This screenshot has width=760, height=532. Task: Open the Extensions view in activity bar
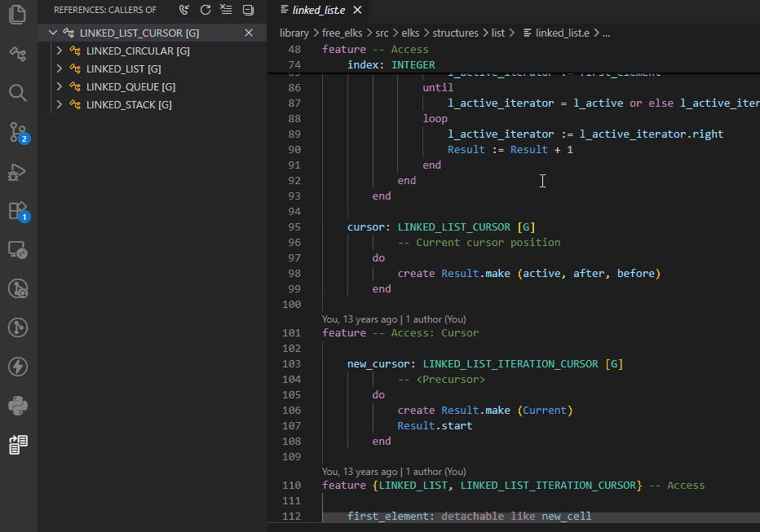tap(18, 211)
